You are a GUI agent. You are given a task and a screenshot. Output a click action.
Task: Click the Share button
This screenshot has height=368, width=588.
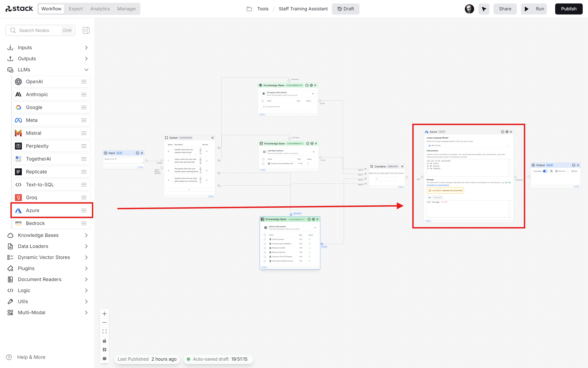tap(505, 9)
